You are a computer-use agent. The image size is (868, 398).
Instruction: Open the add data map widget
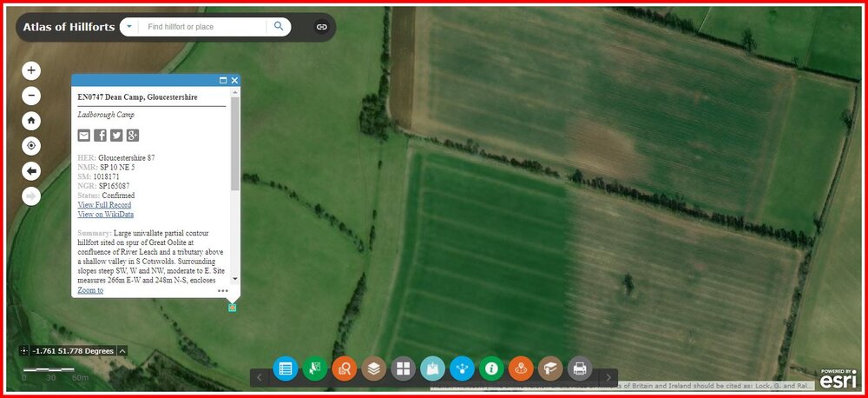[x=432, y=368]
